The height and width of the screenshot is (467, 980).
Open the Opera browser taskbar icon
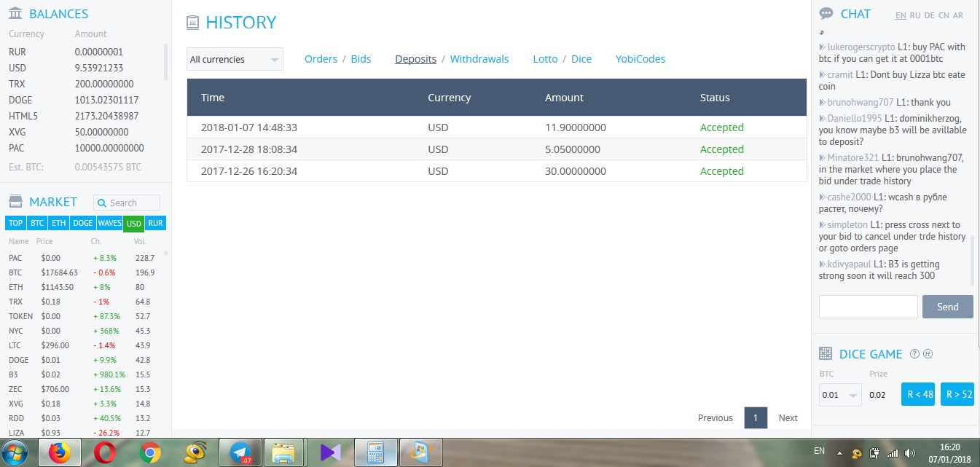105,452
